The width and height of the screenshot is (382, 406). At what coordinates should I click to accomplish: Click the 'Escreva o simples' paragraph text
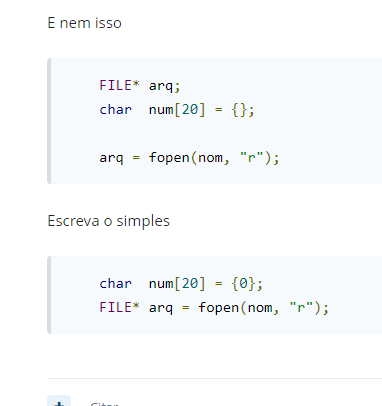click(109, 221)
